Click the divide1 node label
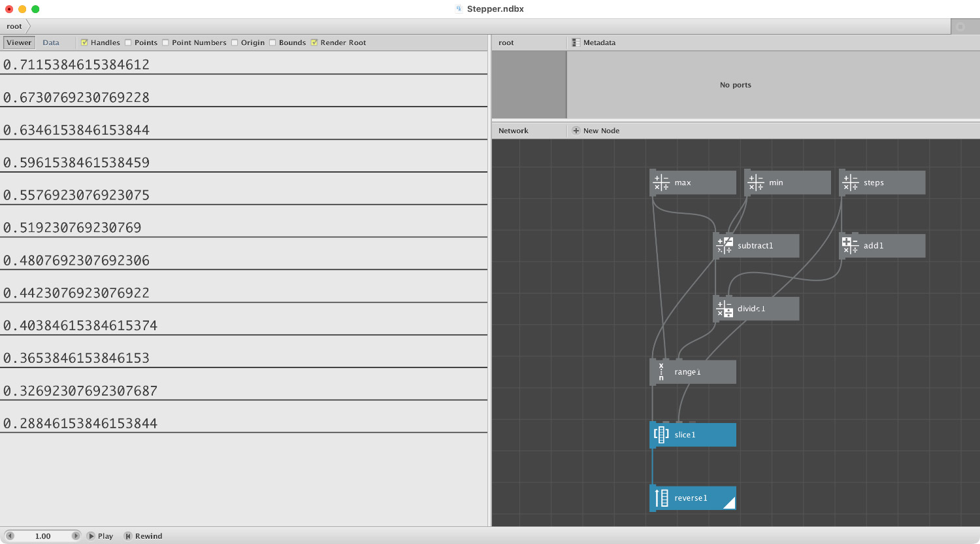The height and width of the screenshot is (544, 980). click(751, 309)
